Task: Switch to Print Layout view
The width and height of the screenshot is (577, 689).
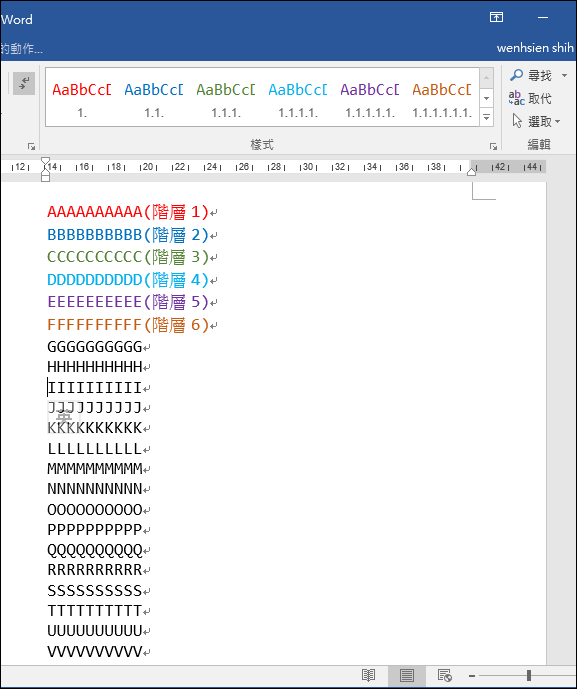Action: point(407,675)
